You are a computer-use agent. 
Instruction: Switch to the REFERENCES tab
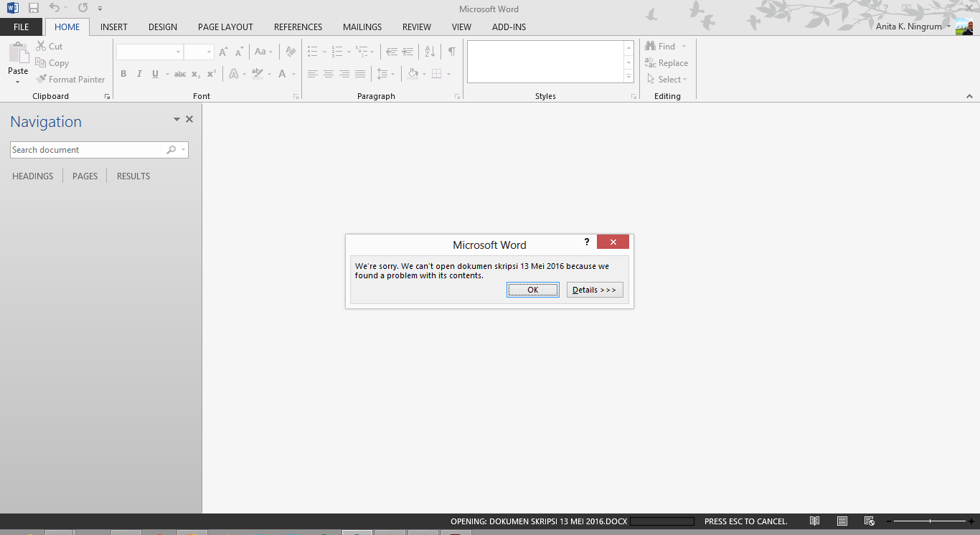click(298, 27)
